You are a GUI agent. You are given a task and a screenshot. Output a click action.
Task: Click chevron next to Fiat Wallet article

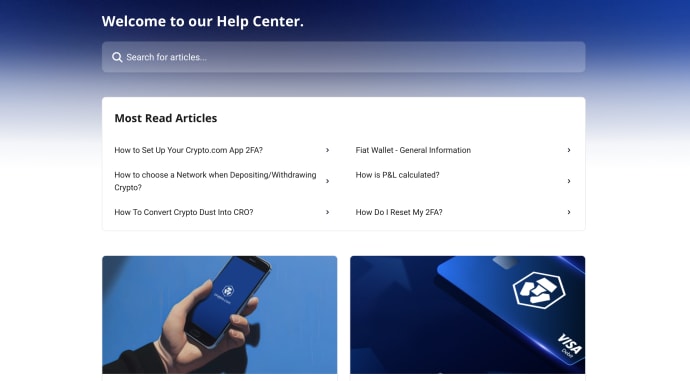tap(569, 150)
